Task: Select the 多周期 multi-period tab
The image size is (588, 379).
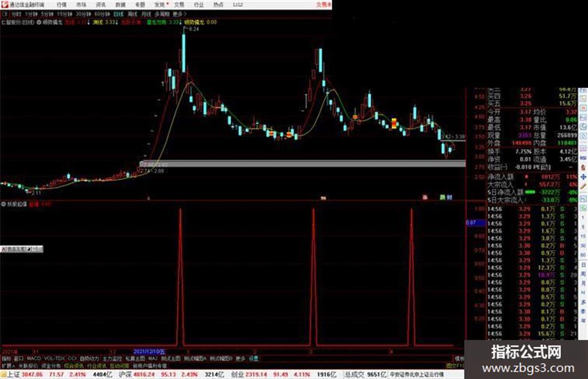Action: [162, 14]
